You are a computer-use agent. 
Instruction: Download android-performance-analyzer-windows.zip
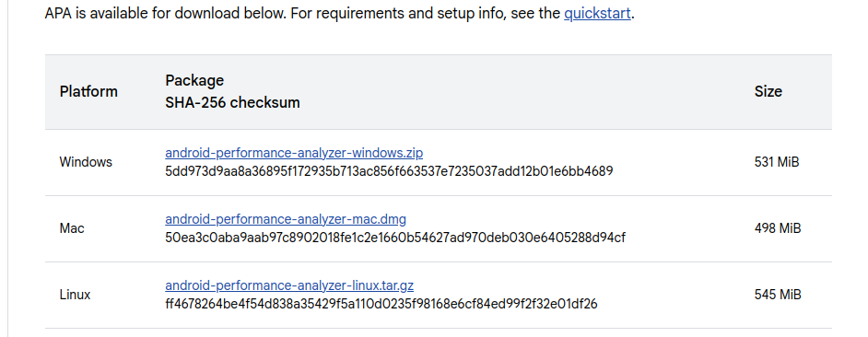pyautogui.click(x=294, y=153)
